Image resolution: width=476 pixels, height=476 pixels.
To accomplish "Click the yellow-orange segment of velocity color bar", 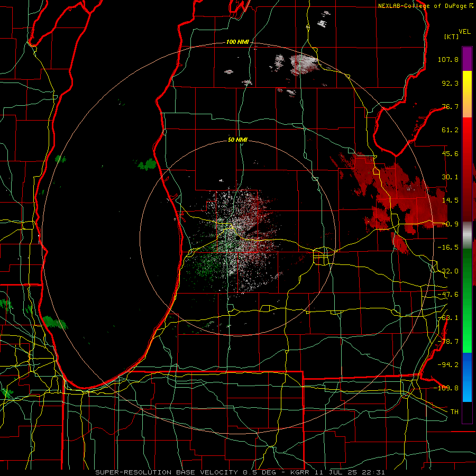I will pyautogui.click(x=467, y=94).
